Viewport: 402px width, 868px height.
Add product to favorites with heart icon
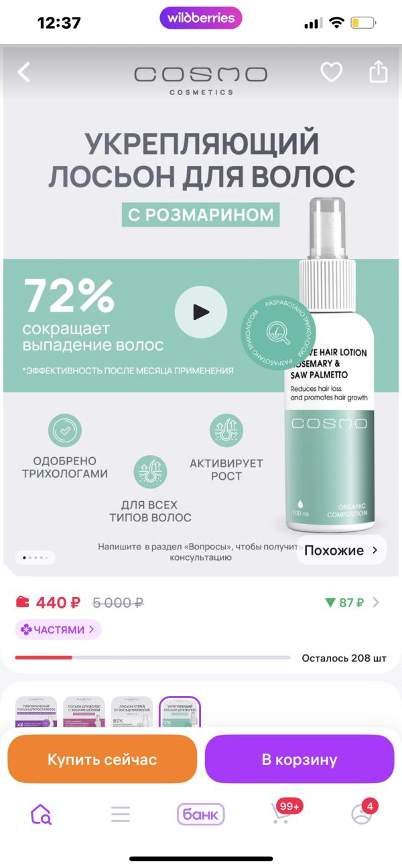tap(331, 72)
